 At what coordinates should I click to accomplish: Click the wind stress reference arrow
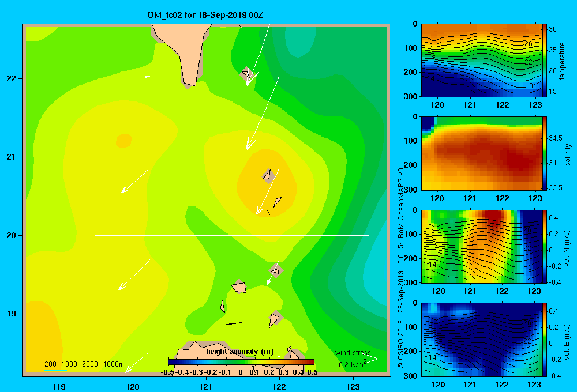355,359
